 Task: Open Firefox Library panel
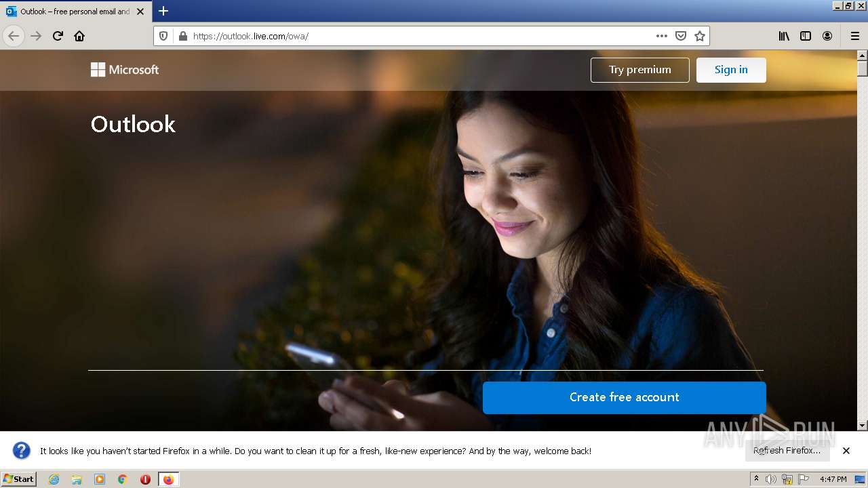point(784,36)
